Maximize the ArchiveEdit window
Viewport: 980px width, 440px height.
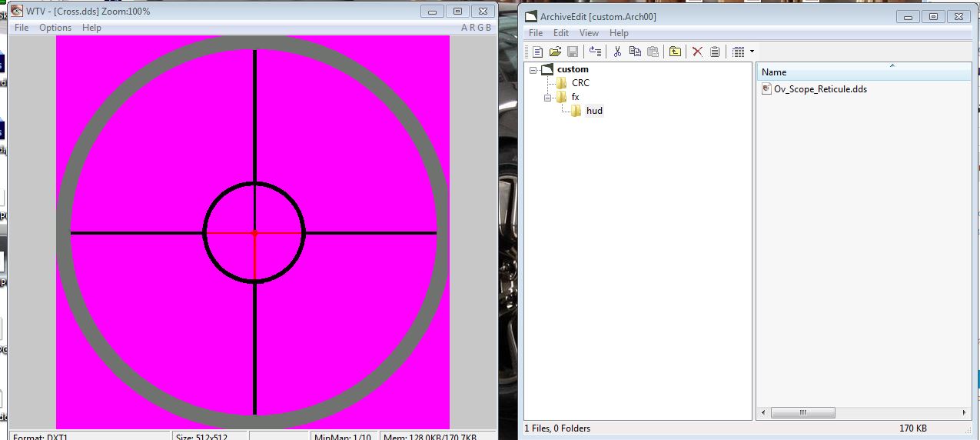click(x=933, y=16)
